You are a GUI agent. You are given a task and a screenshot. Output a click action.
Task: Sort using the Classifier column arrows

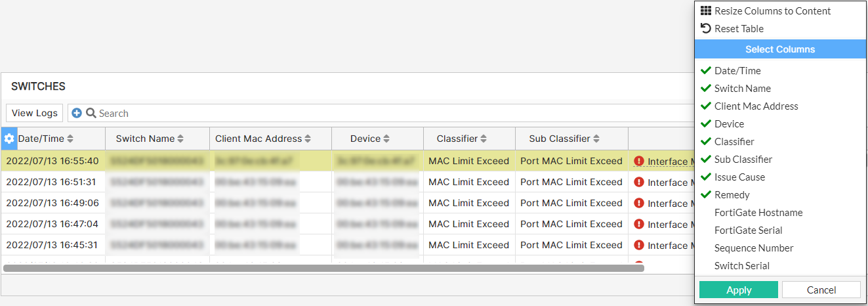point(484,139)
